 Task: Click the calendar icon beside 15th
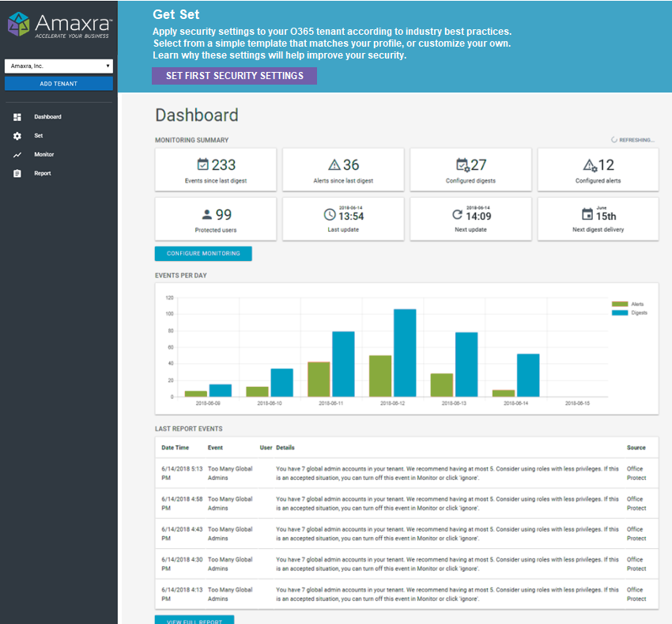(587, 214)
